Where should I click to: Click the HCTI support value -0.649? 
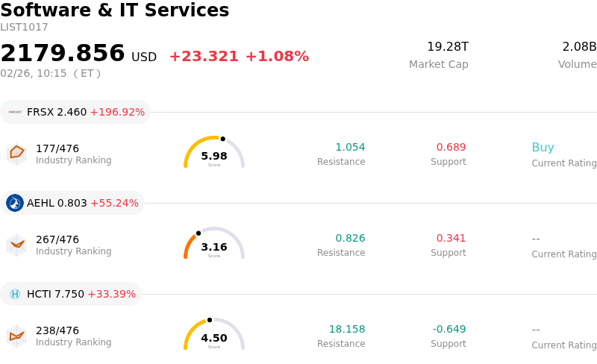[x=449, y=330]
